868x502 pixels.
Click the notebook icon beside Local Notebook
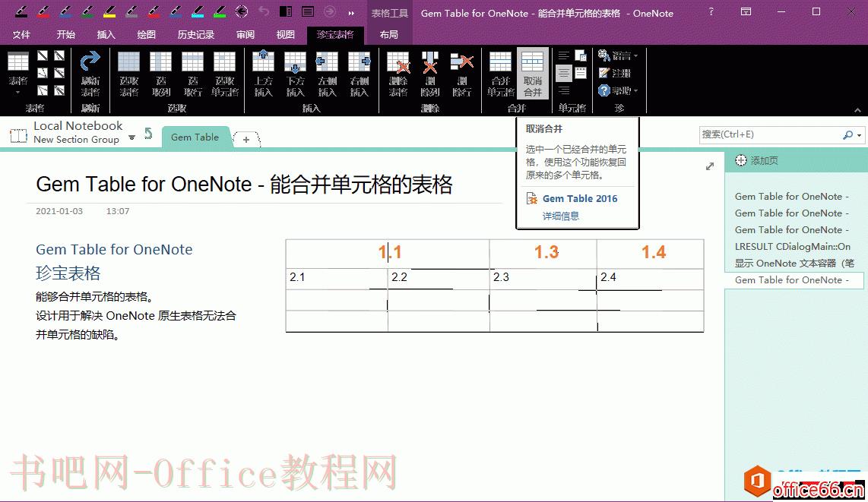click(x=18, y=135)
